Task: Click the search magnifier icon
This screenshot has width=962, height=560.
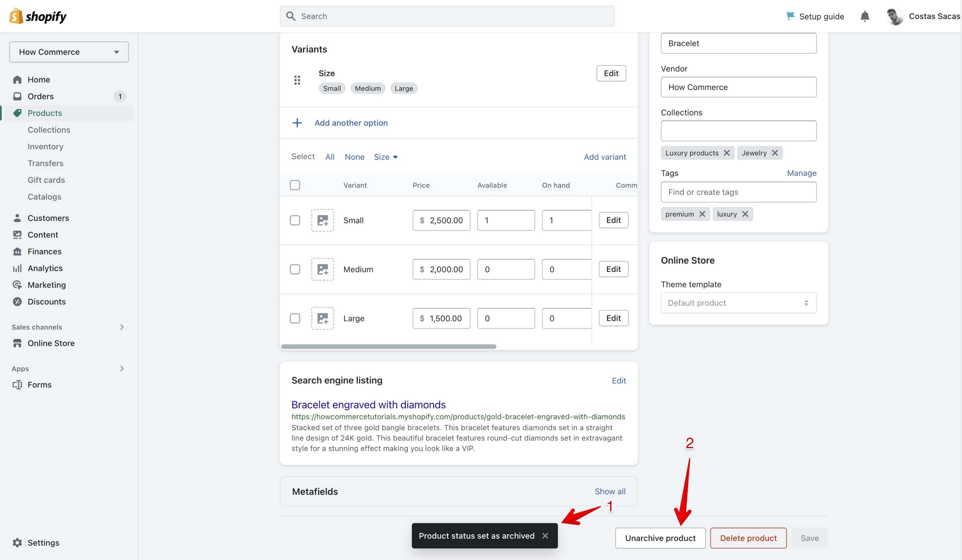Action: 291,16
